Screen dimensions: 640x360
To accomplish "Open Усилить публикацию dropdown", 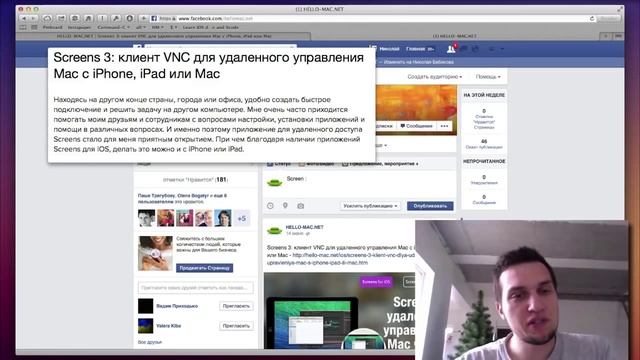I will coord(370,206).
